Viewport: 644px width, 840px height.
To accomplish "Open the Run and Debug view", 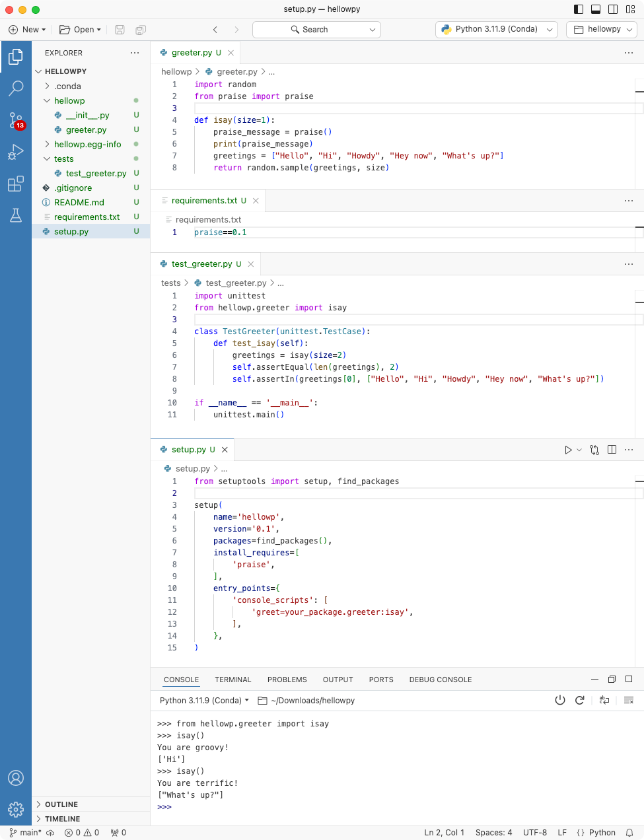I will point(16,152).
